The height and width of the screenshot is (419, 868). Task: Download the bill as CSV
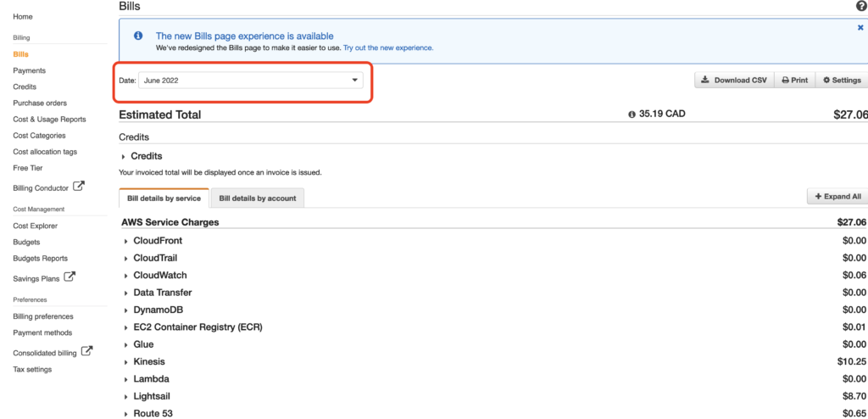(734, 80)
